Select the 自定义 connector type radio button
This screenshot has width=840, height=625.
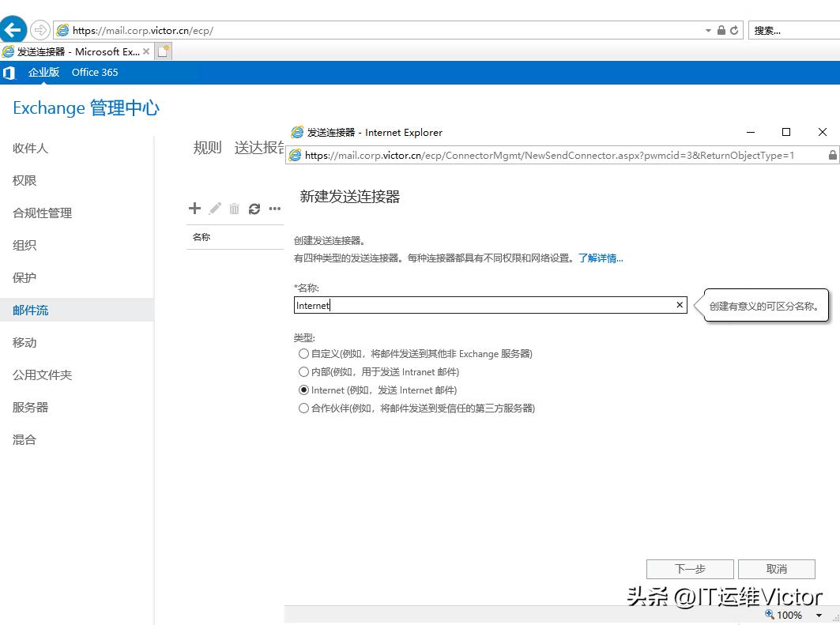tap(303, 353)
